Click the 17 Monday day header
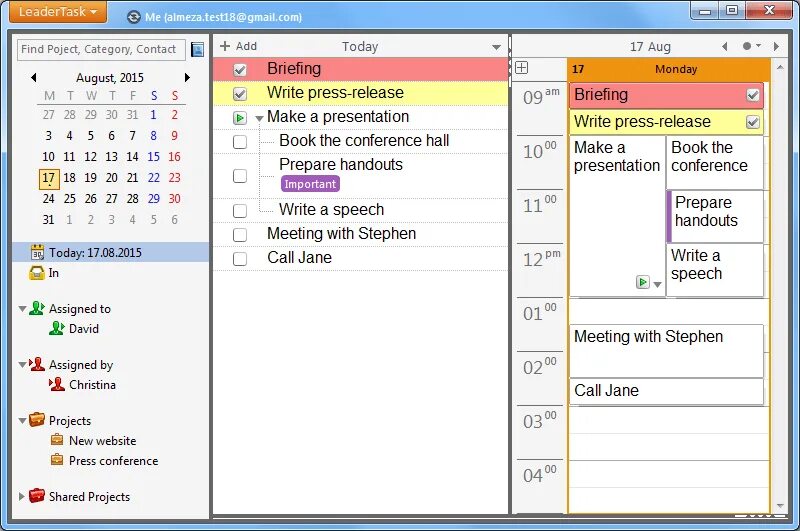This screenshot has height=531, width=800. click(668, 69)
